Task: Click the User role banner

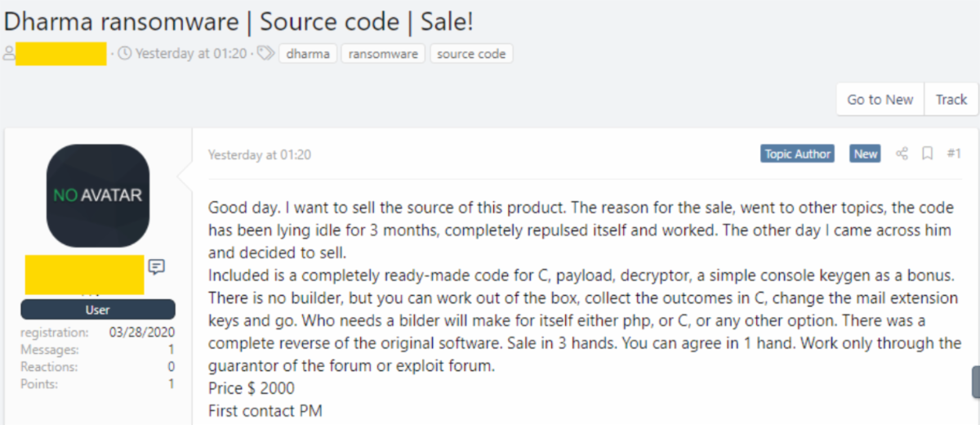Action: (98, 310)
